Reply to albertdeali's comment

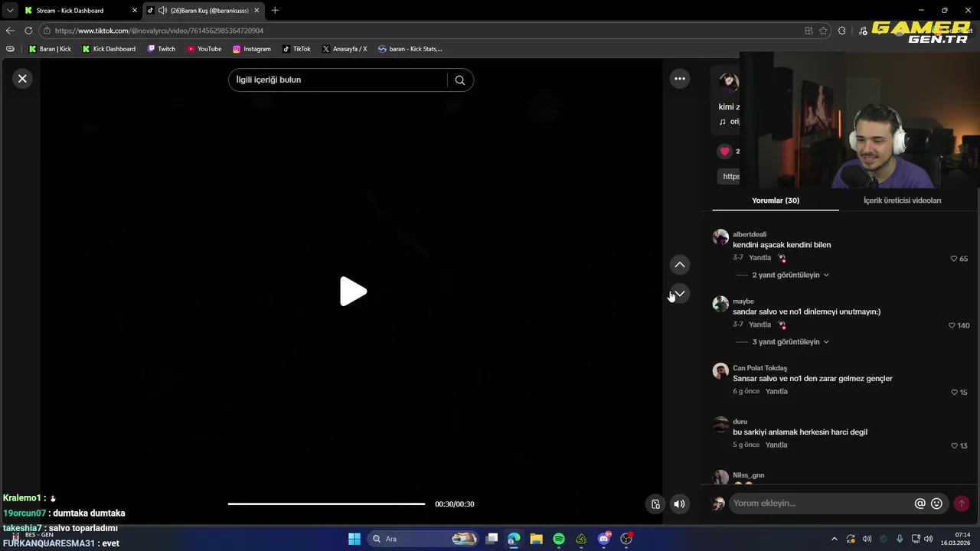[x=759, y=258]
